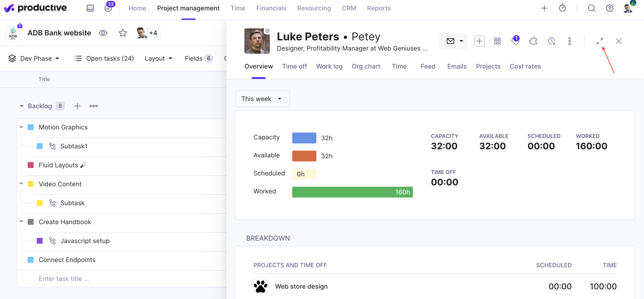Collapse the Video Content task
The image size is (644, 299).
pyautogui.click(x=21, y=184)
